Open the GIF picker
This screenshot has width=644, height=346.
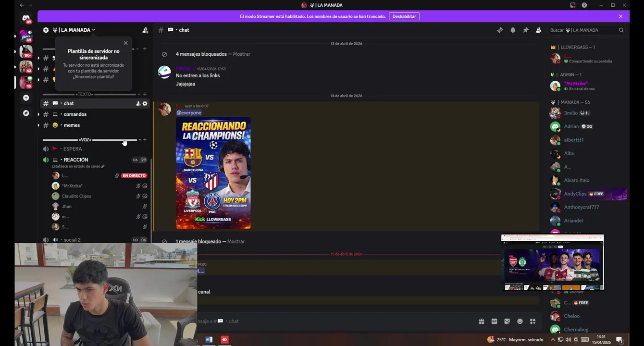pyautogui.click(x=494, y=321)
